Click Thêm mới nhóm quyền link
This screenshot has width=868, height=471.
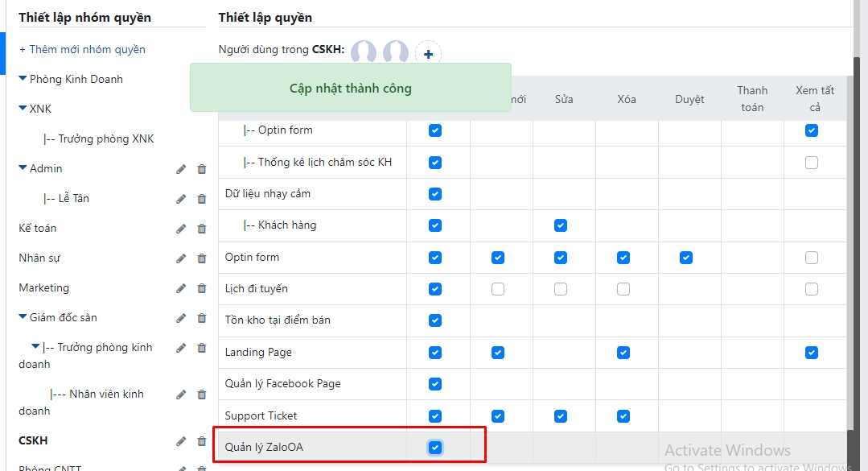coord(82,49)
